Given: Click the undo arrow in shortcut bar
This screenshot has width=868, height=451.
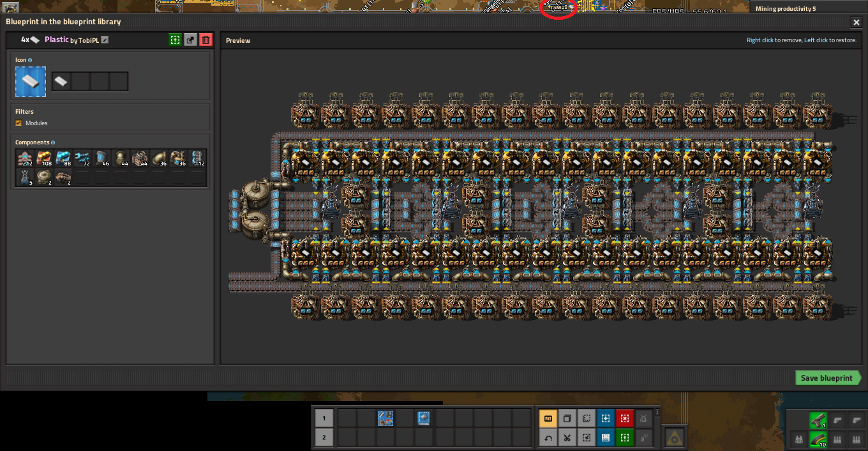Looking at the screenshot, I should 548,438.
